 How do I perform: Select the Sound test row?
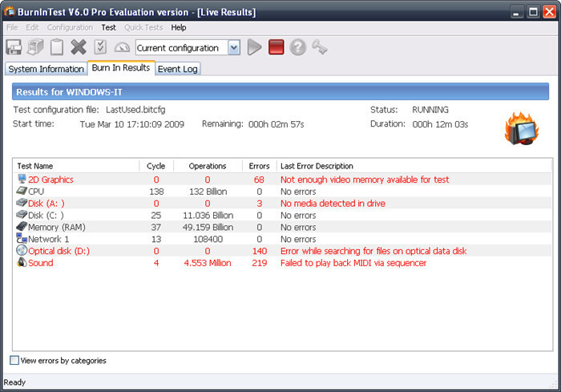(283, 263)
